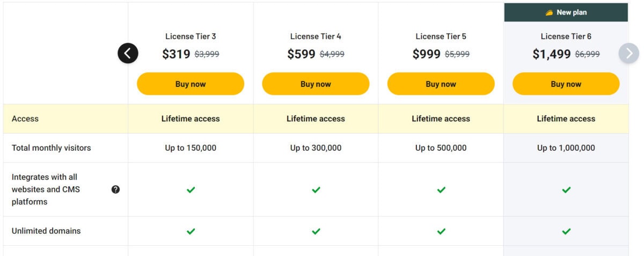
Task: Buy now License Tier 6 plan
Action: point(566,84)
